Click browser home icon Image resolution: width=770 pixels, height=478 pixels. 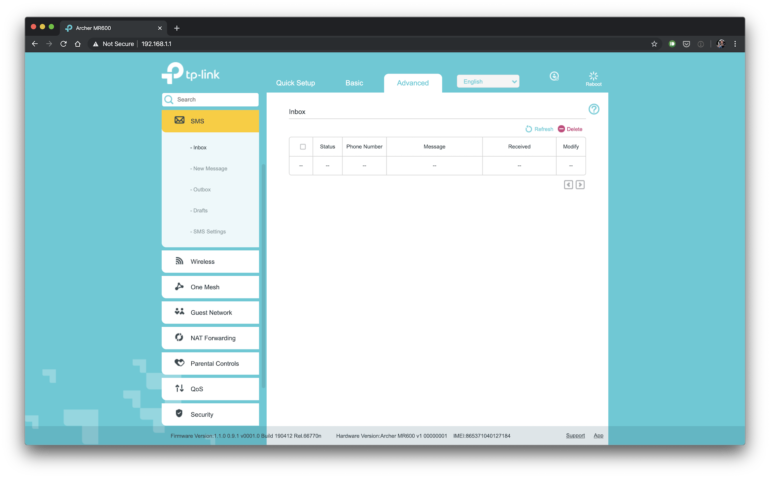pos(78,44)
